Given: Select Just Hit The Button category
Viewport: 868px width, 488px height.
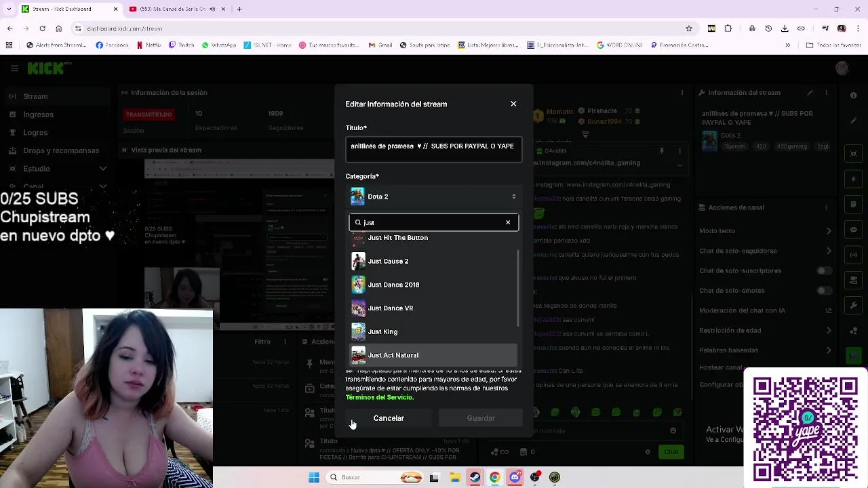Looking at the screenshot, I should click(433, 238).
